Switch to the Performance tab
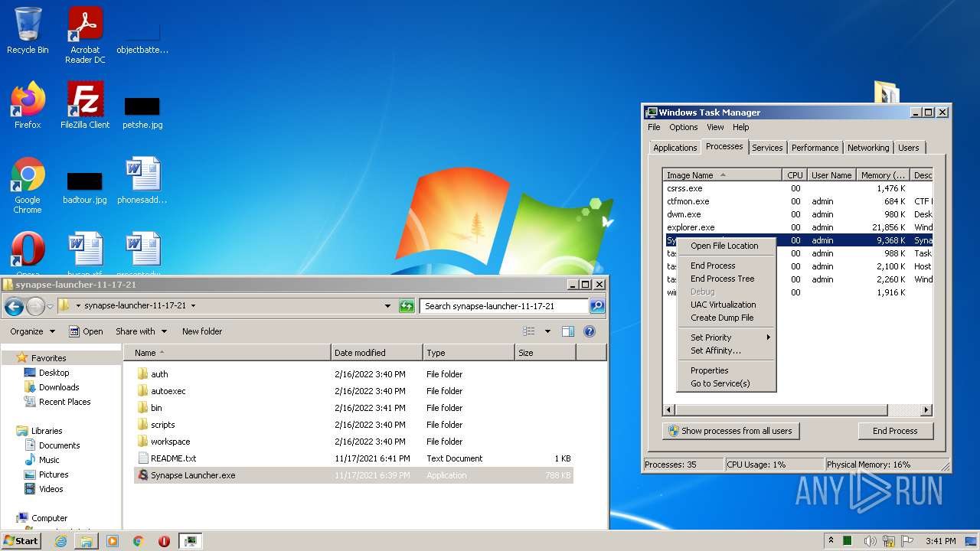Image resolution: width=980 pixels, height=551 pixels. pos(815,148)
